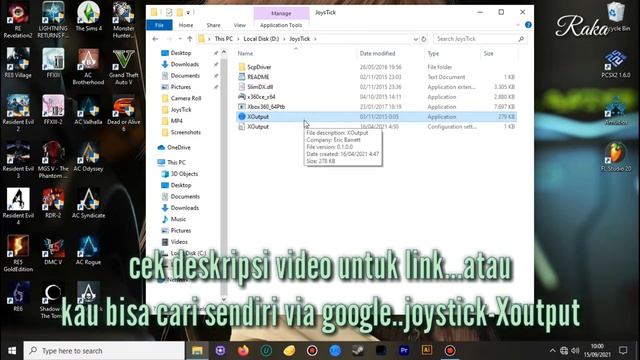Launch The Sims 4 desktop icon

[89, 17]
